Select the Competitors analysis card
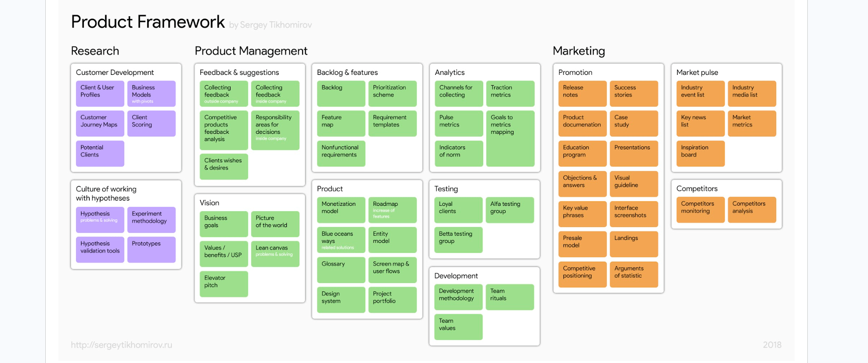The width and height of the screenshot is (868, 363). coord(752,210)
